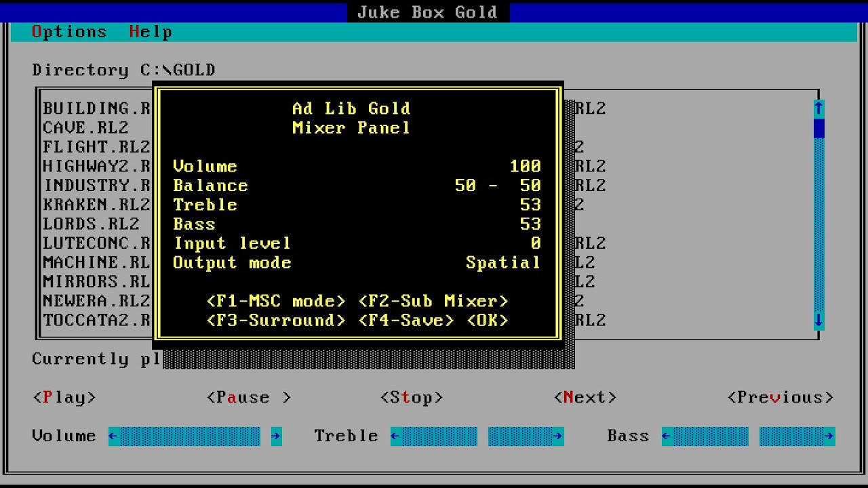
Task: Select KRAKEN.RL2 in the file list
Action: click(x=96, y=205)
